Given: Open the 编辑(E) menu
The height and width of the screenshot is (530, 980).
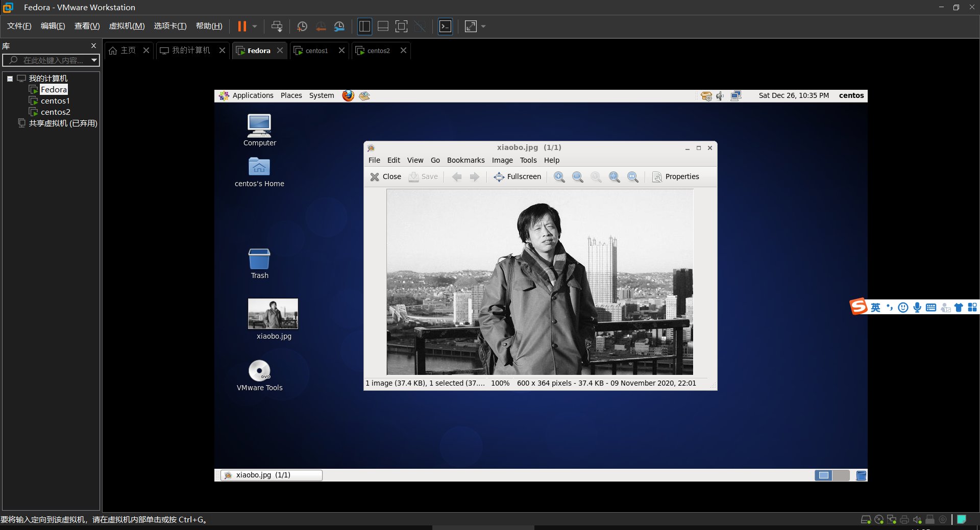Looking at the screenshot, I should [x=53, y=26].
